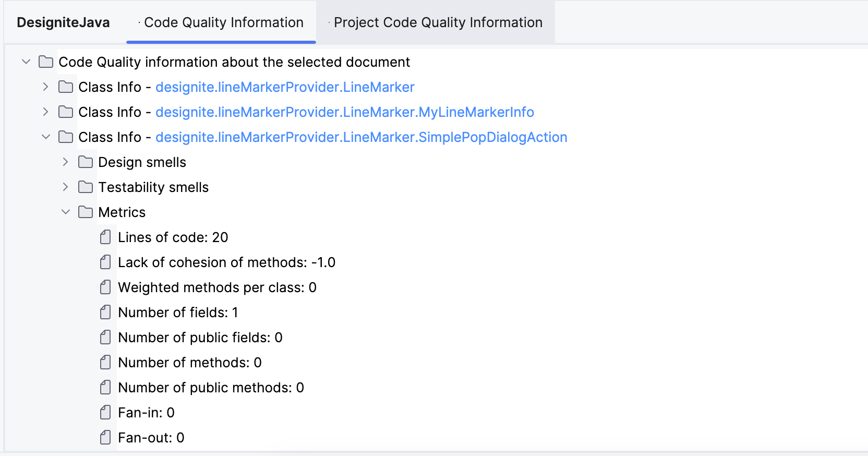Expand the Design smells node
The height and width of the screenshot is (456, 868).
[66, 162]
